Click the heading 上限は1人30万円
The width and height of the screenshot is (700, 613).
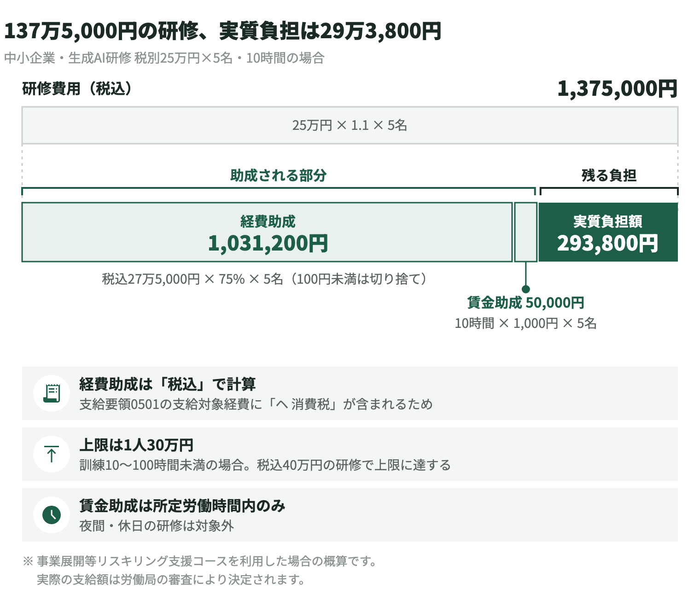tap(136, 445)
